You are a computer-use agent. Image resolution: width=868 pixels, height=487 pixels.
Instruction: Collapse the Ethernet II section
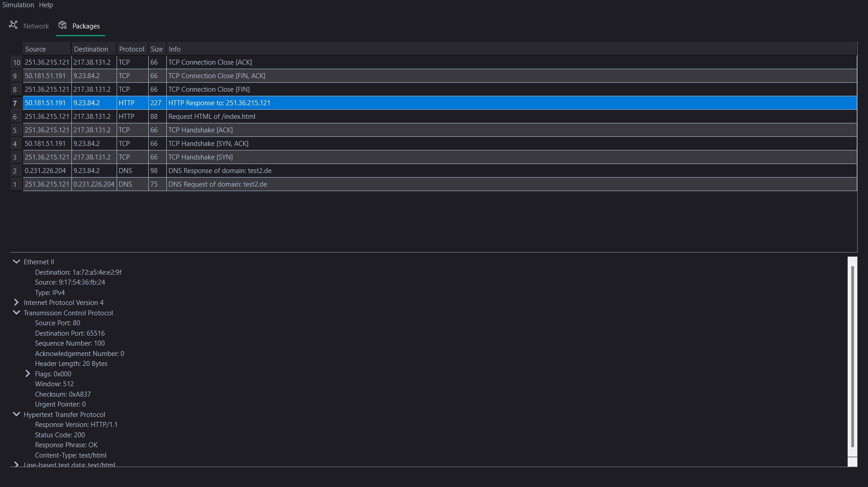(16, 262)
